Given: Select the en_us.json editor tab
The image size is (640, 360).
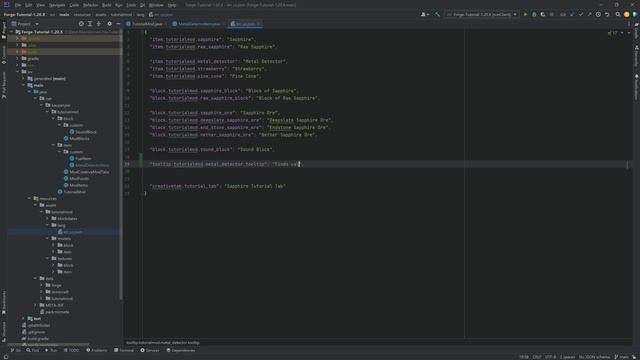Looking at the screenshot, I should (245, 24).
